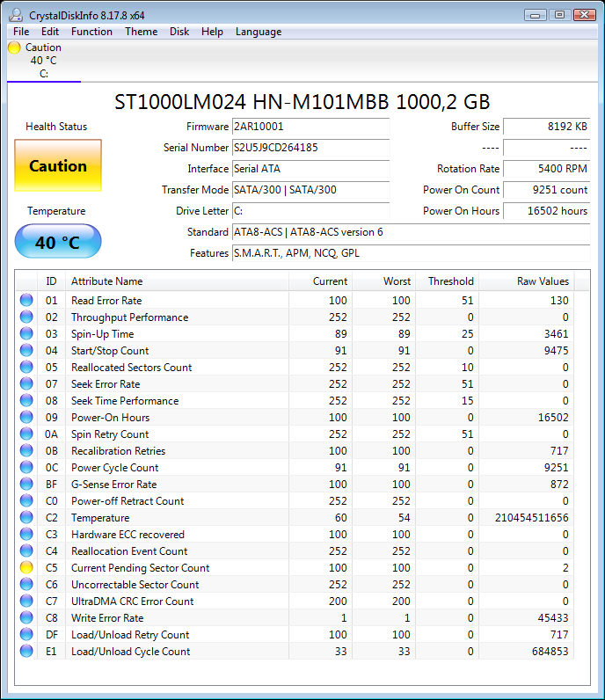Click the Threshold column header
This screenshot has width=605, height=700.
click(448, 281)
